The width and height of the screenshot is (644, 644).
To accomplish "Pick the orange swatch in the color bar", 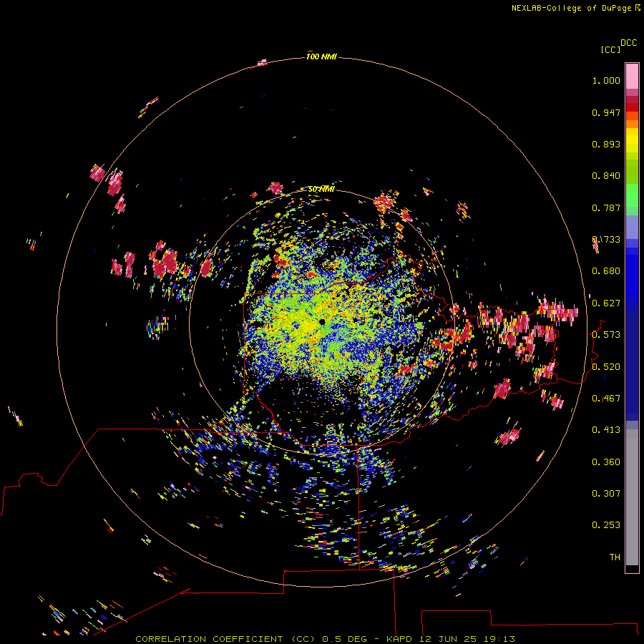I will pos(632,124).
